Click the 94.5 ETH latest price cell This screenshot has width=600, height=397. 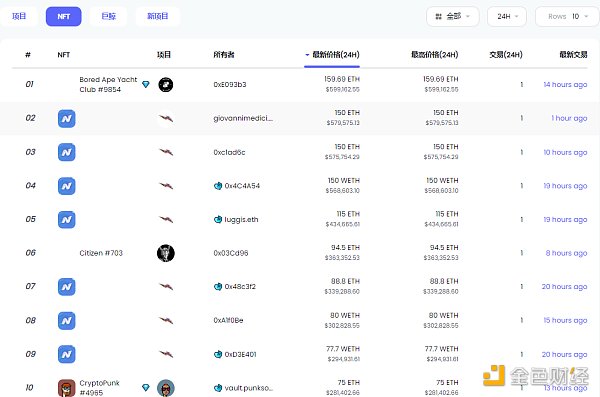(x=342, y=253)
